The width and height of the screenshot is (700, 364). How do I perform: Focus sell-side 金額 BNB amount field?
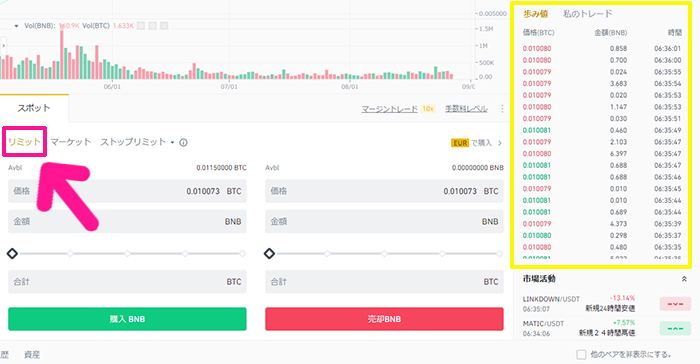tap(384, 222)
